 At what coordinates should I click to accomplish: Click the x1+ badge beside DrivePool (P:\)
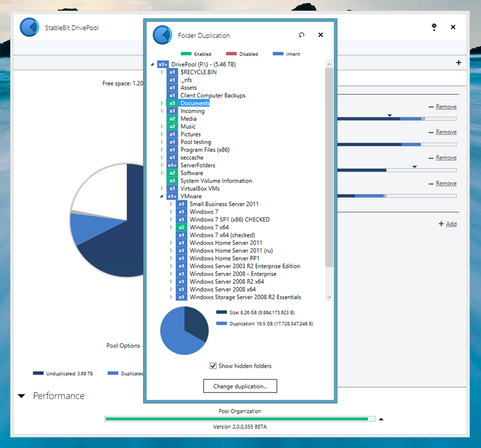tap(163, 64)
